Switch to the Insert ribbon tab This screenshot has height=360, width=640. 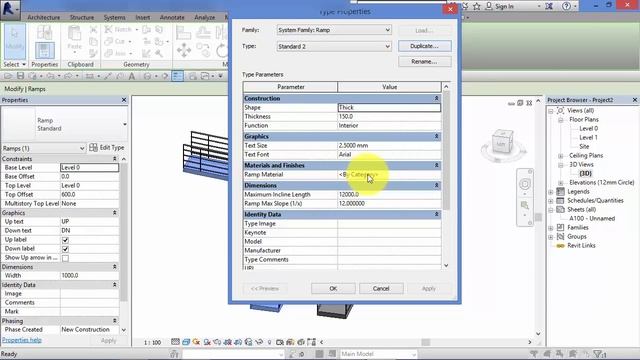(x=142, y=18)
